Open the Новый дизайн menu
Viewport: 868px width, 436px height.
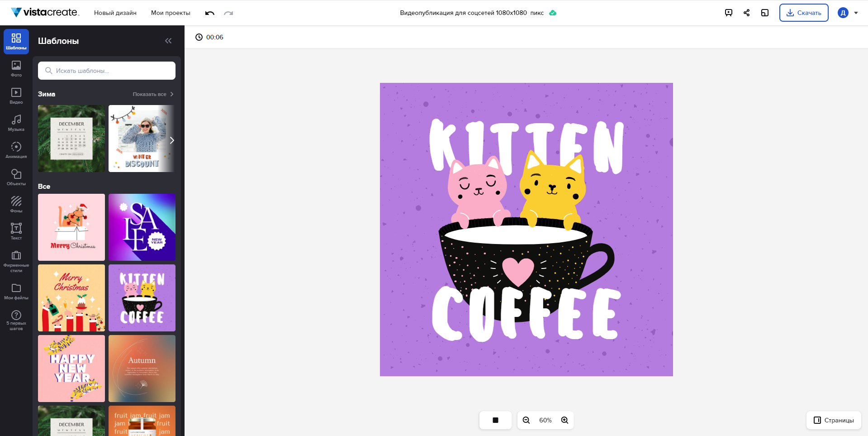click(x=115, y=13)
